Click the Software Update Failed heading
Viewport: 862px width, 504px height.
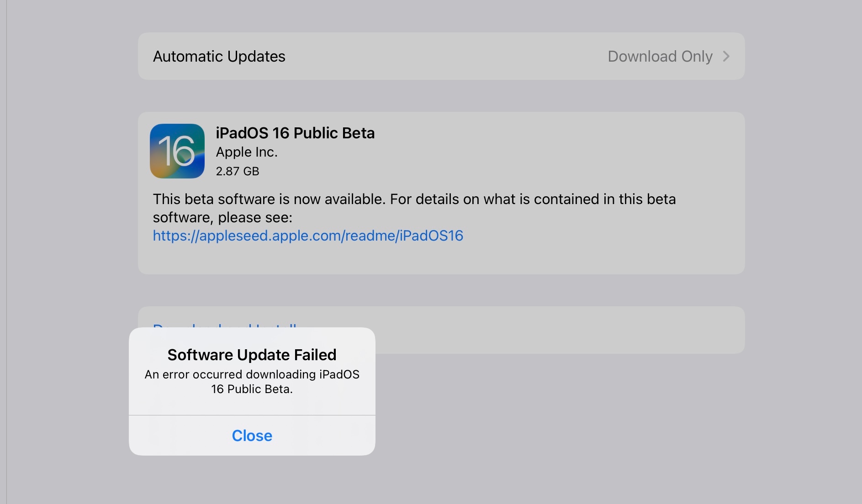tap(252, 355)
